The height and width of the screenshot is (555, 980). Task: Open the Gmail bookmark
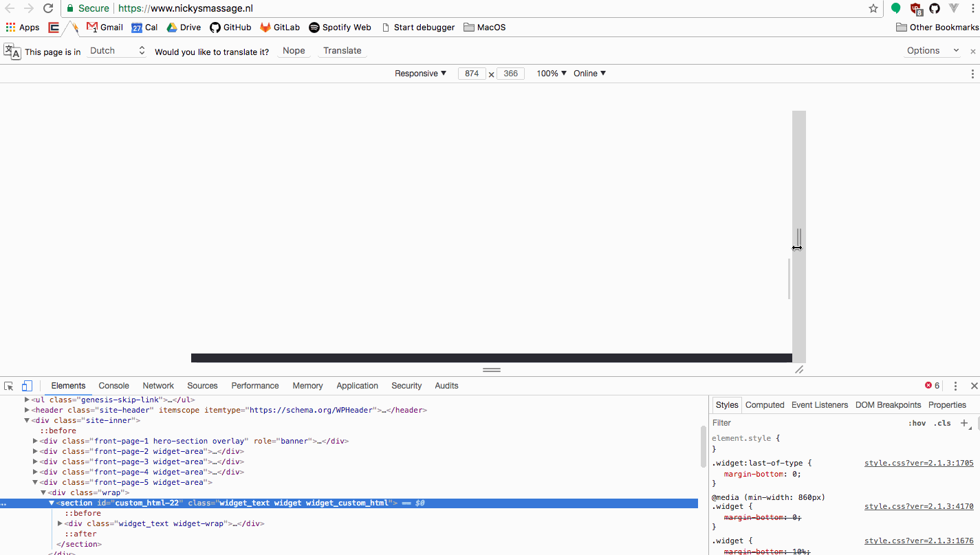coord(105,28)
